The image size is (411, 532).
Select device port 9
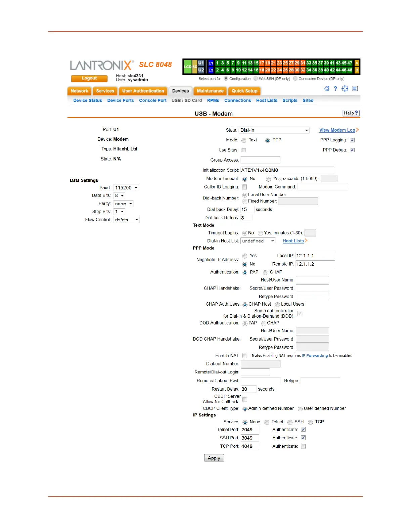pos(238,63)
